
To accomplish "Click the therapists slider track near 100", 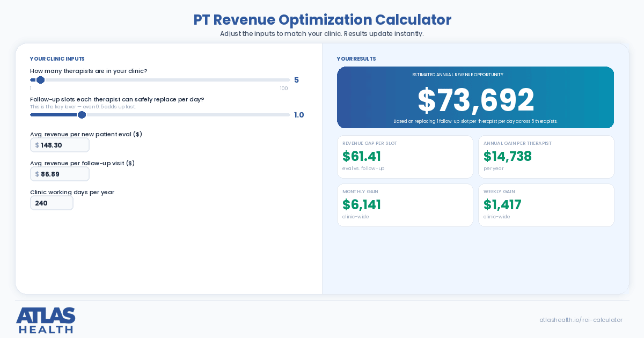I will [x=288, y=80].
